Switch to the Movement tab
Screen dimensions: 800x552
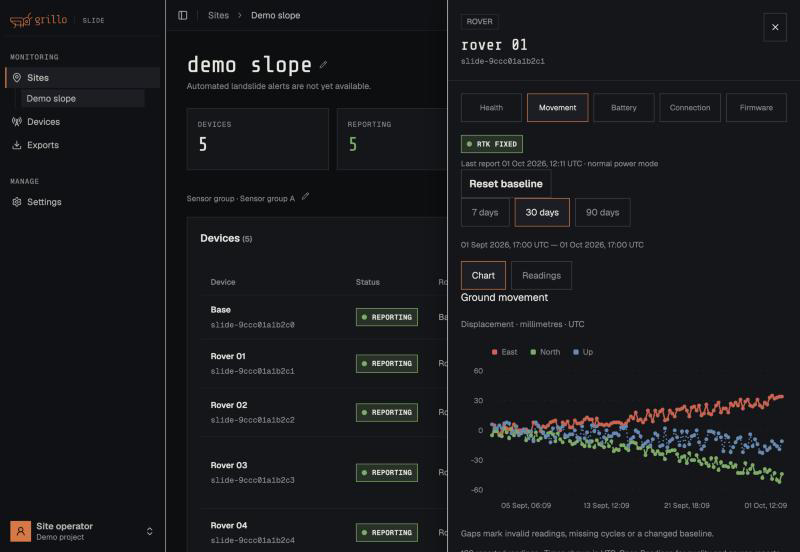[x=557, y=108]
